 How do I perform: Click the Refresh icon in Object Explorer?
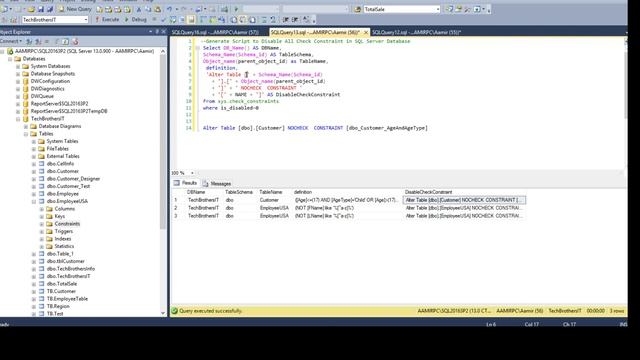pyautogui.click(x=65, y=41)
